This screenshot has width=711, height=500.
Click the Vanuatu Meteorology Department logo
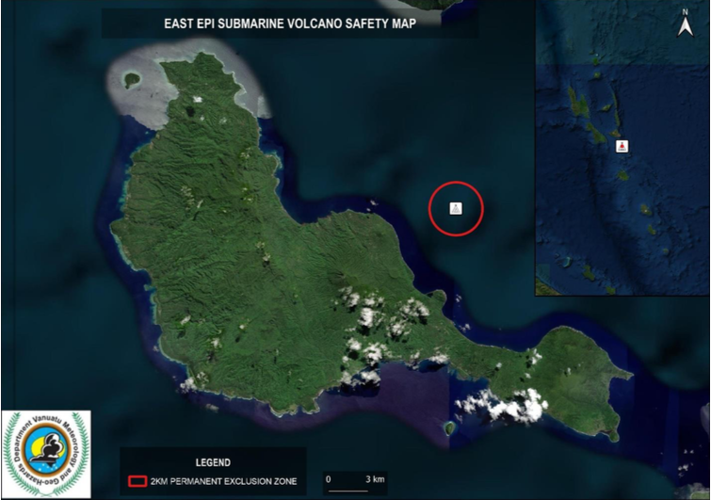point(46,454)
